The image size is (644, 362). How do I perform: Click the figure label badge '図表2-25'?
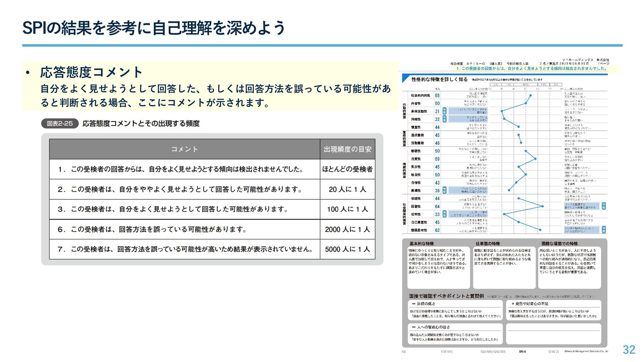click(x=60, y=123)
